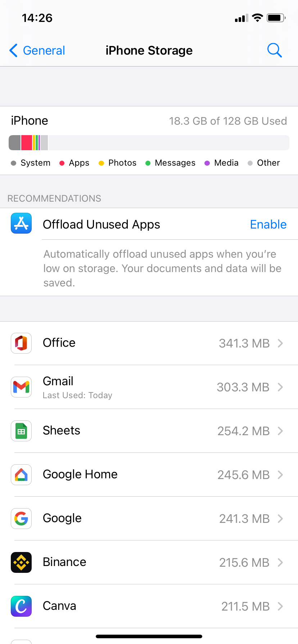The width and height of the screenshot is (298, 644).
Task: Tap the 18.3 GB of 128 GB Used label
Action: point(229,121)
